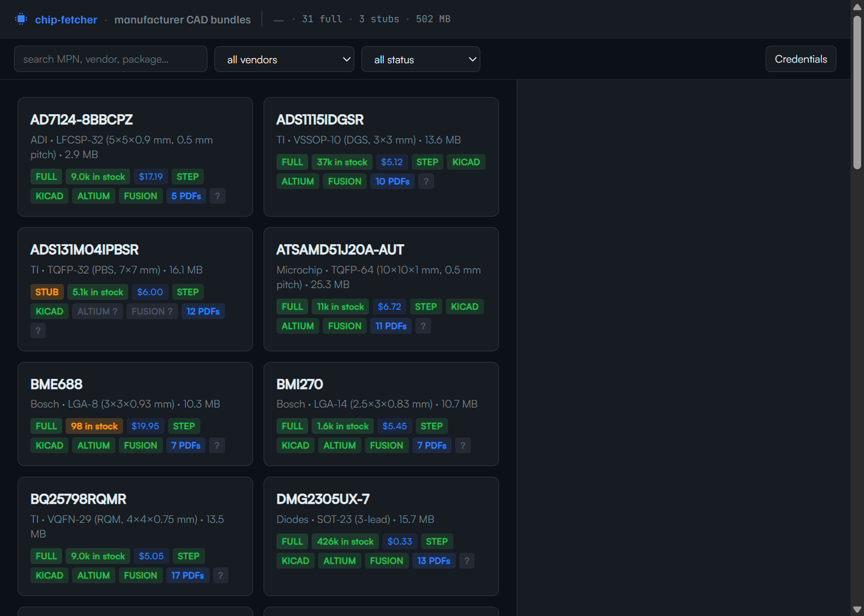Click the page scroll up arrow
The image size is (864, 616).
click(857, 6)
